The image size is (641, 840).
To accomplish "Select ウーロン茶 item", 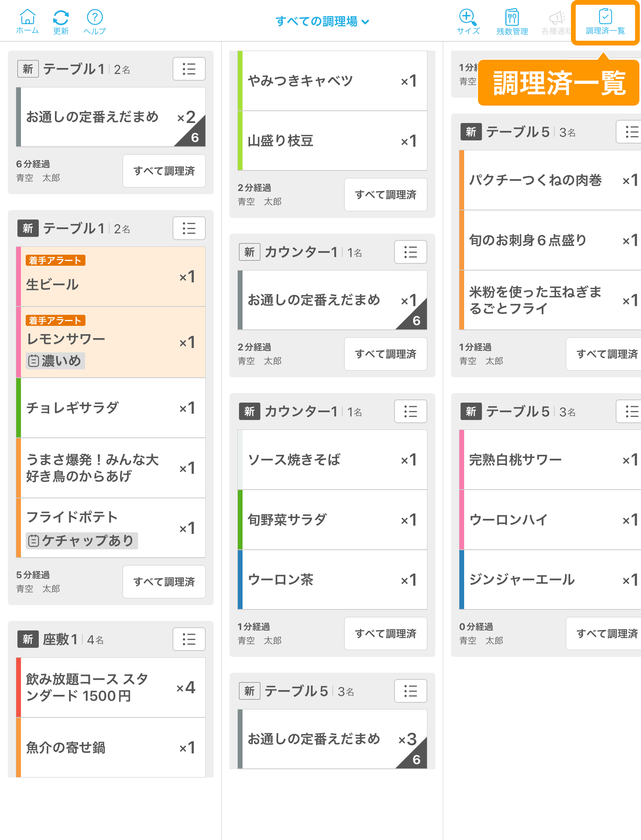I will (332, 580).
